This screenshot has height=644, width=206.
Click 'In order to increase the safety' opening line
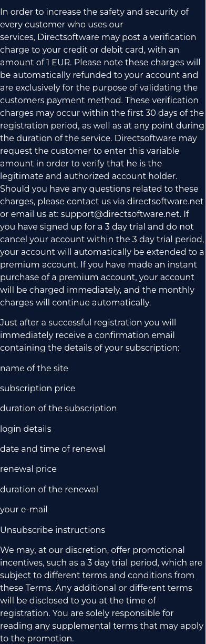95,12
